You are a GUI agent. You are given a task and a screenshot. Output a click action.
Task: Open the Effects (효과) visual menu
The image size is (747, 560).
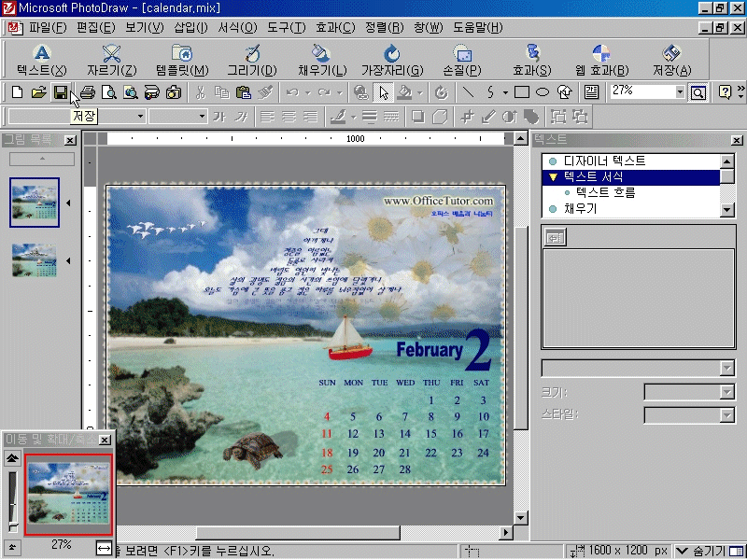[532, 60]
